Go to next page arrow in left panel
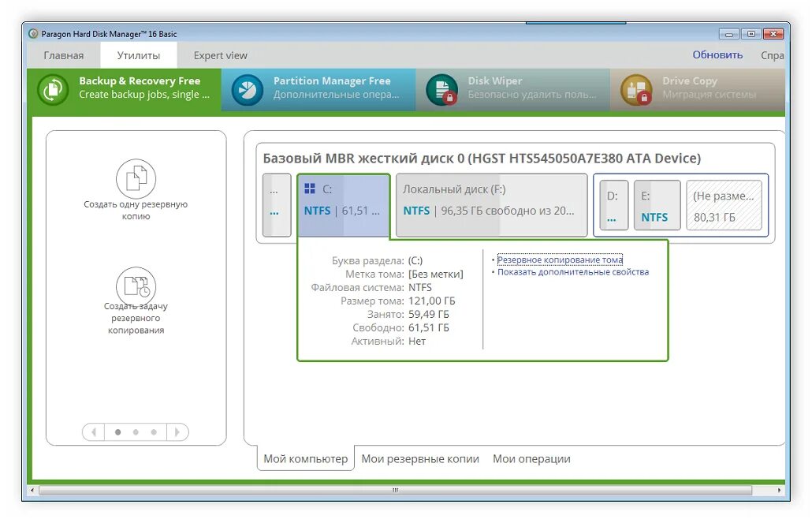Viewport: 812px width, 523px height. [177, 431]
